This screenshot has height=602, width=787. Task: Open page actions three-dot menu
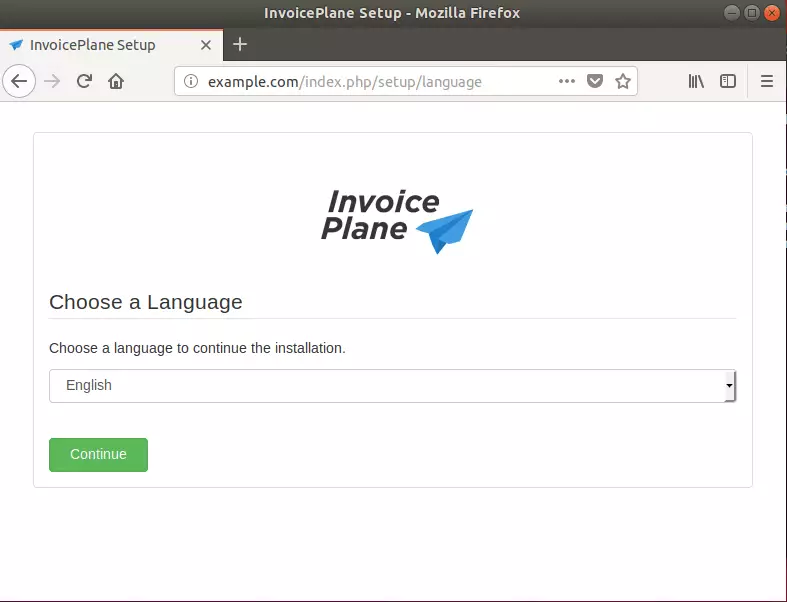[567, 81]
